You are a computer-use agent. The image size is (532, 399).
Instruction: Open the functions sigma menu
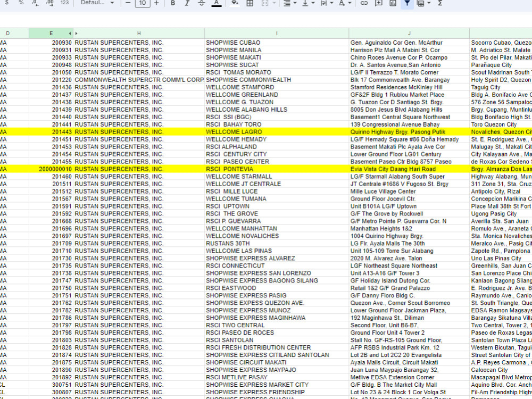[x=440, y=3]
